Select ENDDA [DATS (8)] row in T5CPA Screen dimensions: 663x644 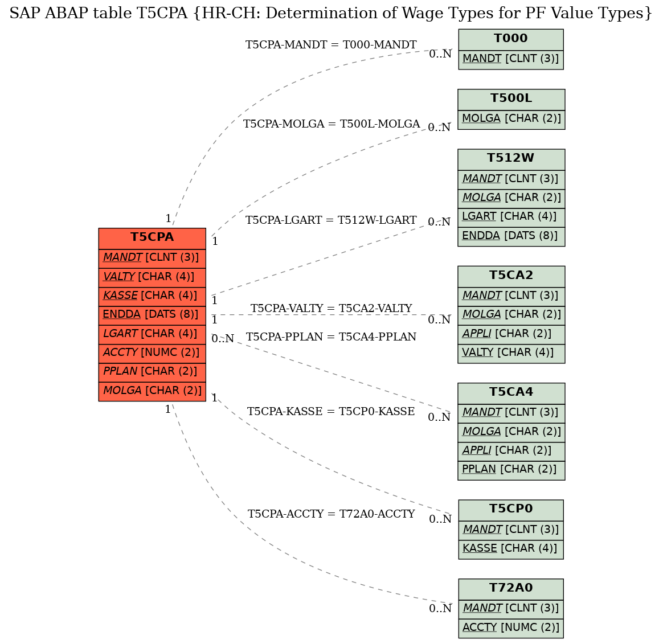(152, 315)
